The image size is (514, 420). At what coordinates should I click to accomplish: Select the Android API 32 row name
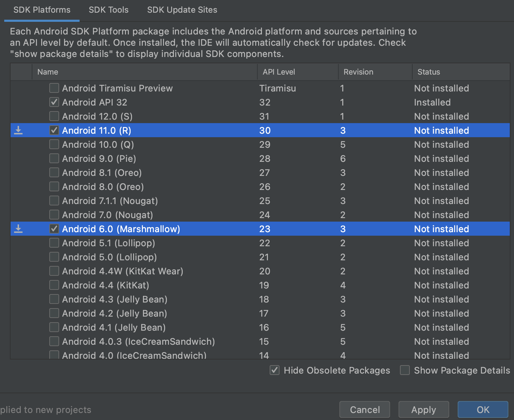tap(95, 102)
